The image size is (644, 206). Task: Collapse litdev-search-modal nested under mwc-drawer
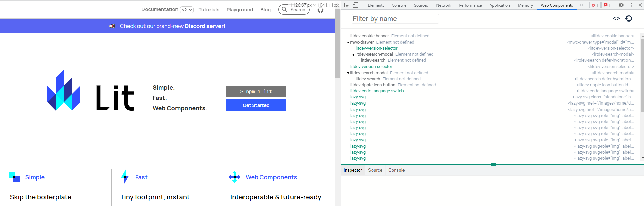pos(353,54)
